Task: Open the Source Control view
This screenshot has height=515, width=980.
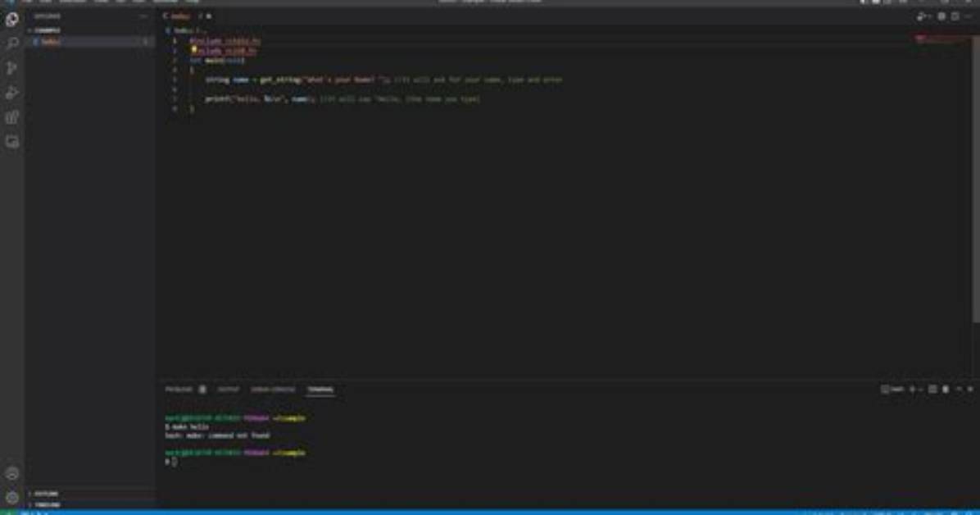Action: (x=11, y=67)
